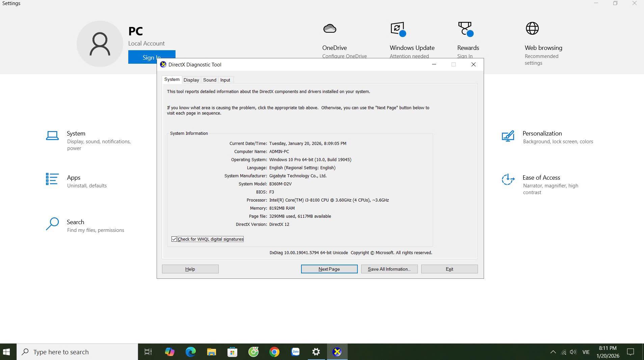Click the Help button in DxDiag

pyautogui.click(x=190, y=269)
